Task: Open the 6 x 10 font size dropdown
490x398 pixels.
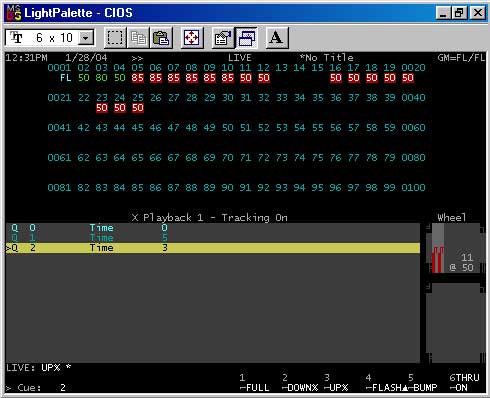Action: [x=50, y=38]
